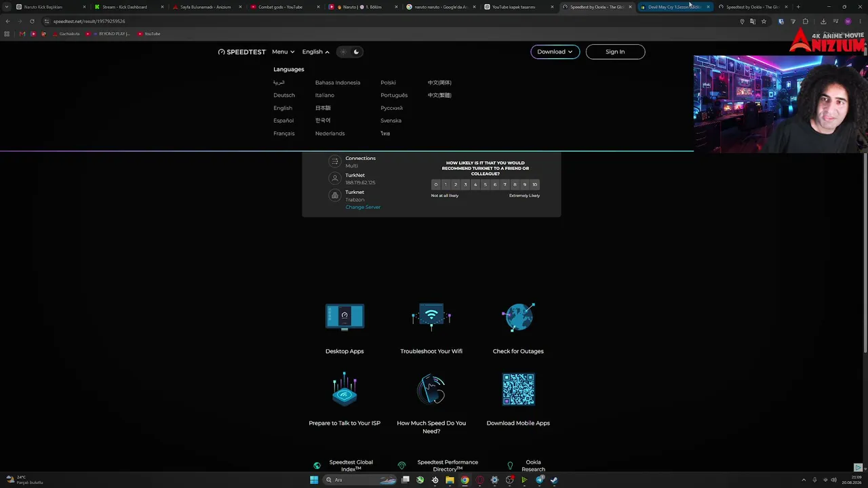Image resolution: width=868 pixels, height=488 pixels.
Task: Select Italiano from the Languages menu
Action: (x=325, y=95)
